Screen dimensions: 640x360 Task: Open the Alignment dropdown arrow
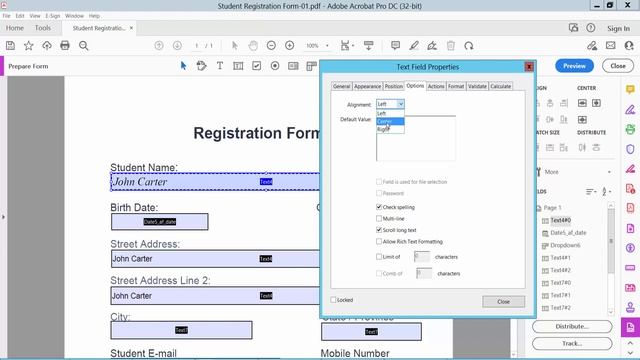pyautogui.click(x=400, y=104)
